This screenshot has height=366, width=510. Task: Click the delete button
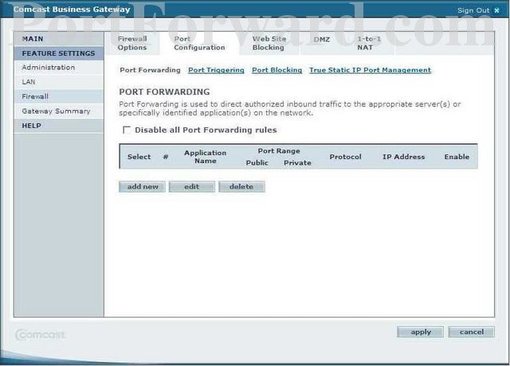242,187
